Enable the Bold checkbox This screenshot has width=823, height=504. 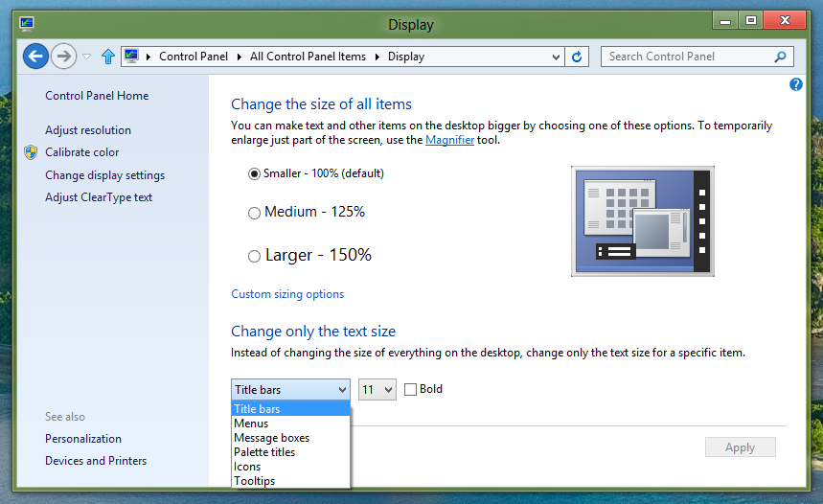pos(411,389)
